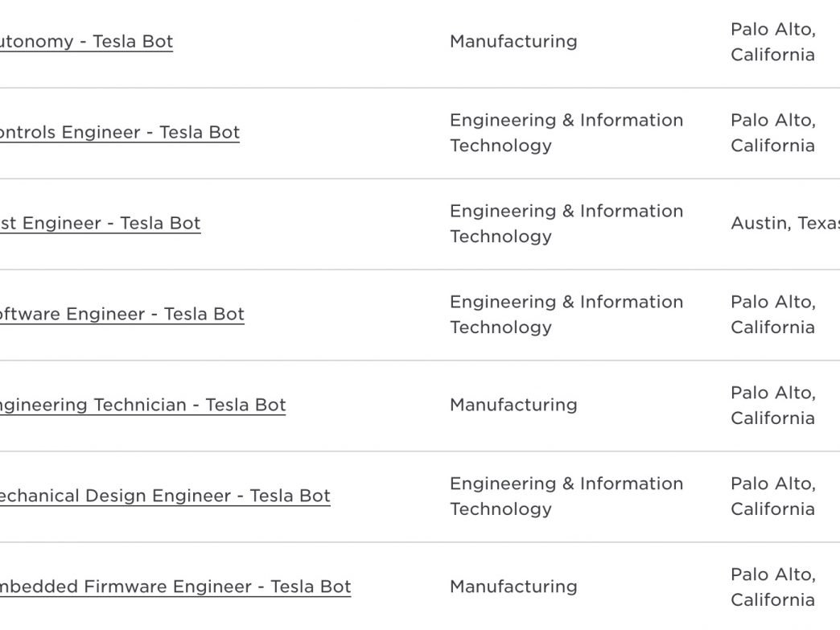
Task: Open the Mechanical Design Engineer - Tesla Bot listing
Action: 165,496
